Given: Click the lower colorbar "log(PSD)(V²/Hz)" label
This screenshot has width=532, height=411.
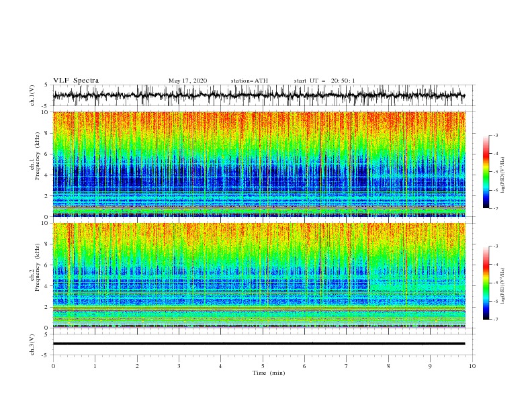Looking at the screenshot, I should pos(503,286).
